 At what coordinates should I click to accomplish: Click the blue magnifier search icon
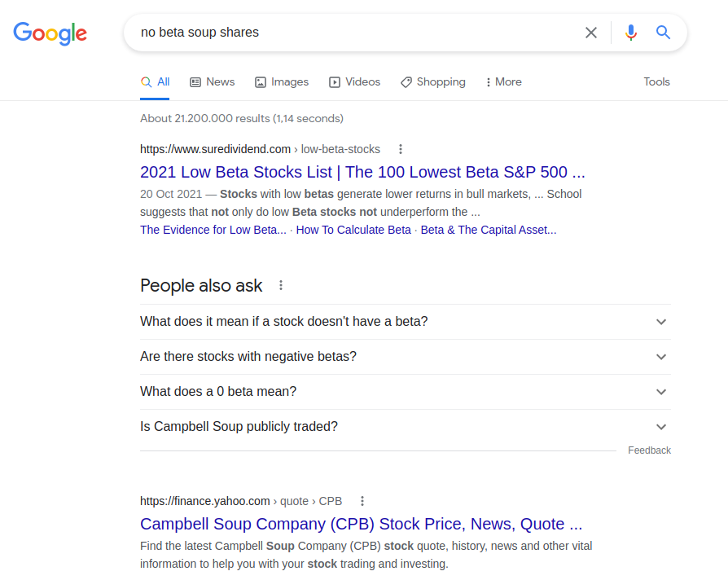pos(664,33)
